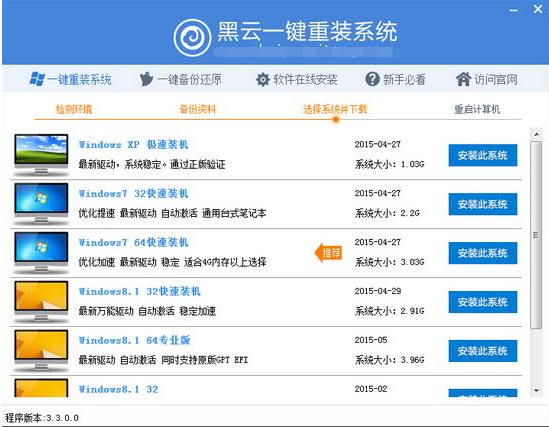Click the orange 推荐 arrow badge

328,253
